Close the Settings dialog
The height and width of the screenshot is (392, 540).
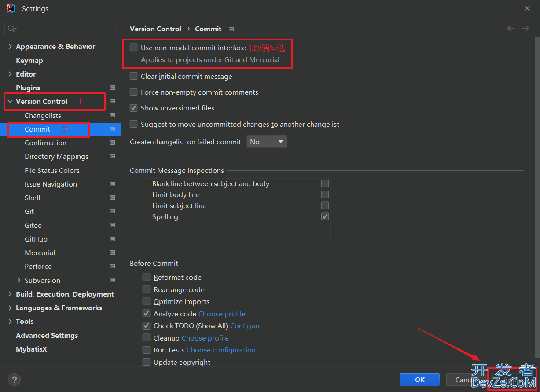click(527, 8)
